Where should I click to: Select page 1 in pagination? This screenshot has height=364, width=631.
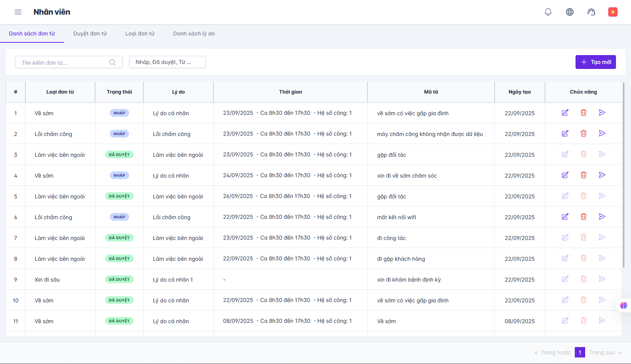coord(579,352)
